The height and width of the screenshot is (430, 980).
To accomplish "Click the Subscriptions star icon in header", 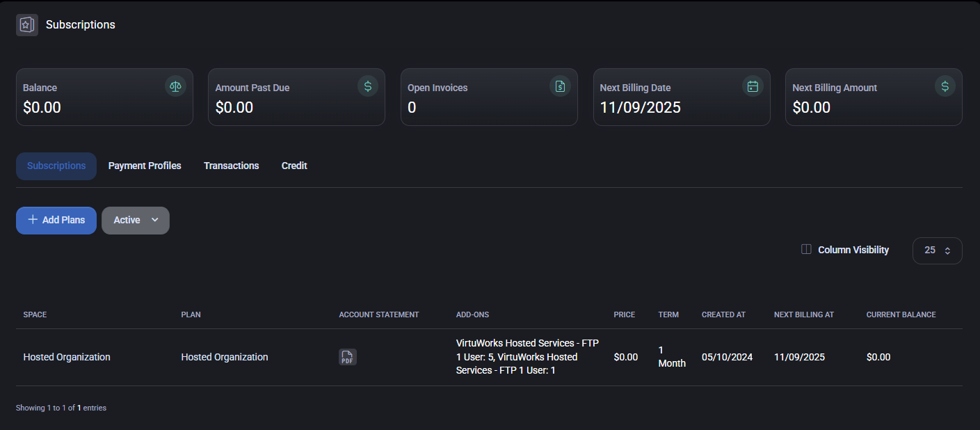I will (x=27, y=25).
